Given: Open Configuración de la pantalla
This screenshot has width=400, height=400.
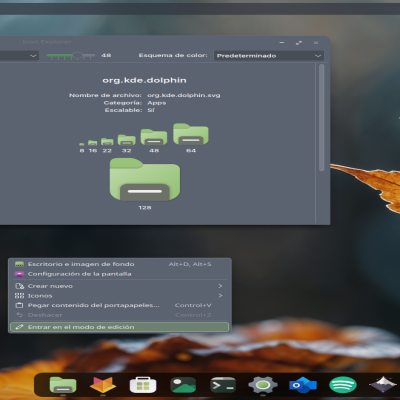Looking at the screenshot, I should click(120, 274).
